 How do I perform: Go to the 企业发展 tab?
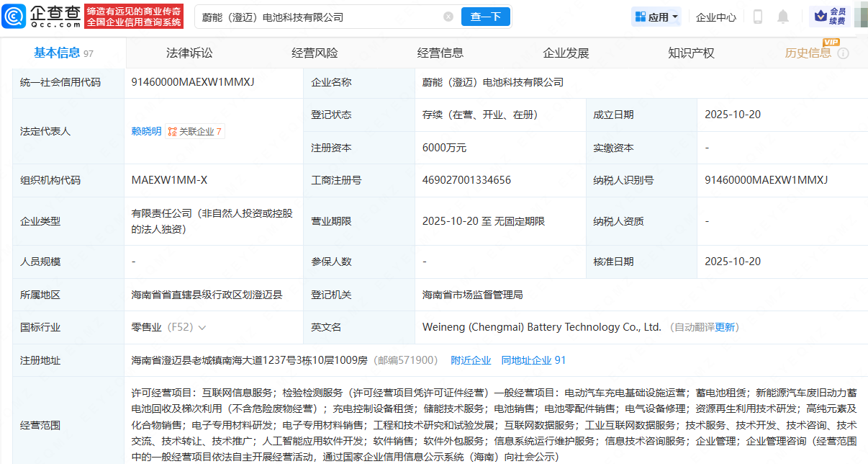pyautogui.click(x=566, y=53)
